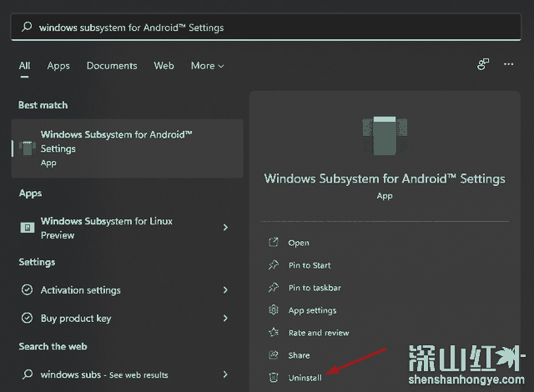The height and width of the screenshot is (392, 534).
Task: Select 'windows subs' web search result
Action: click(x=128, y=374)
